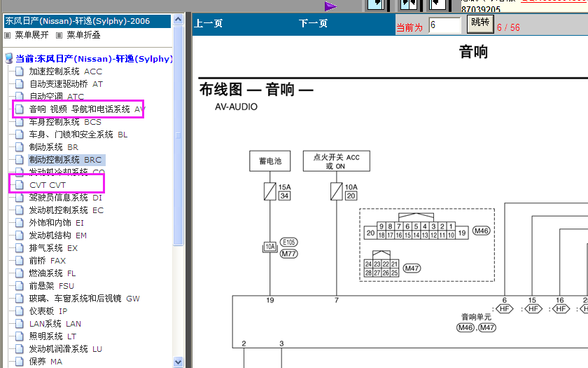The image size is (588, 368).
Task: Click the tree panel scroll-up arrow
Action: point(178,19)
